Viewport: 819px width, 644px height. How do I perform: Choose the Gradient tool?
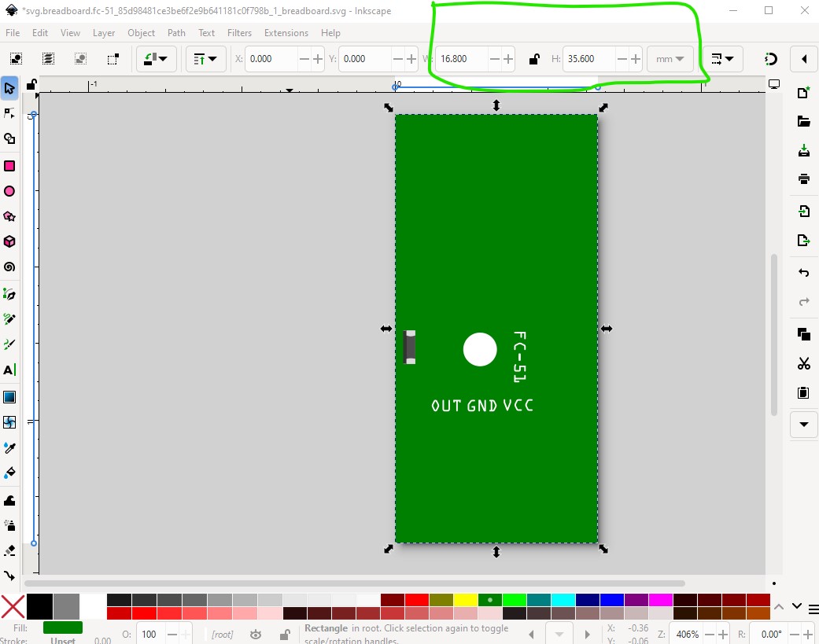(x=9, y=396)
